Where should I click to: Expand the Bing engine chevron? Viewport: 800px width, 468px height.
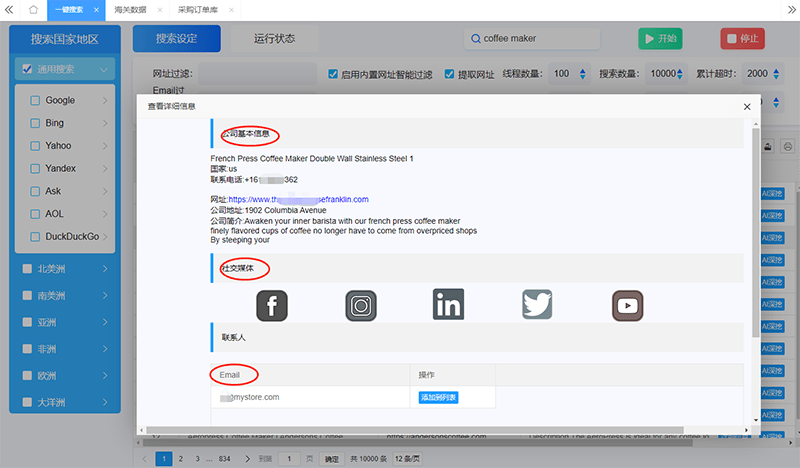(105, 123)
